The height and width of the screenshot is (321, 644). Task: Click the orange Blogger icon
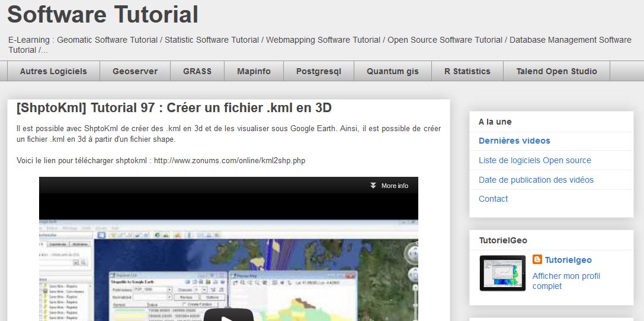click(537, 260)
